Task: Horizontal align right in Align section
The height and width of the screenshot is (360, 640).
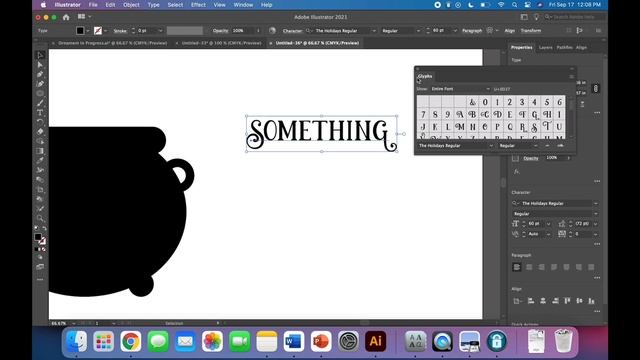Action: [555, 301]
